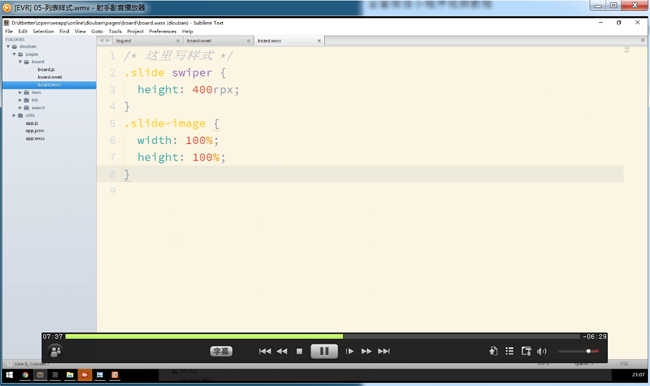This screenshot has width=650, height=386.
Task: Open the Selection menu
Action: click(43, 31)
